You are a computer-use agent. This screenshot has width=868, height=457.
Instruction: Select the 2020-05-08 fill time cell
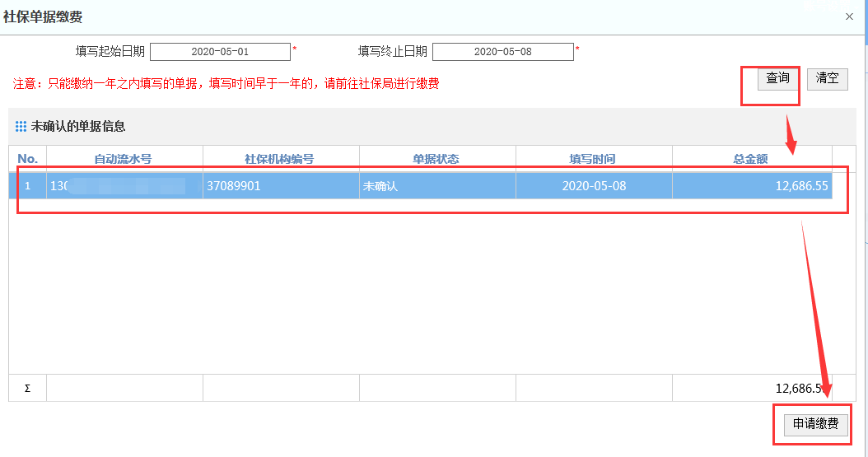(x=594, y=186)
